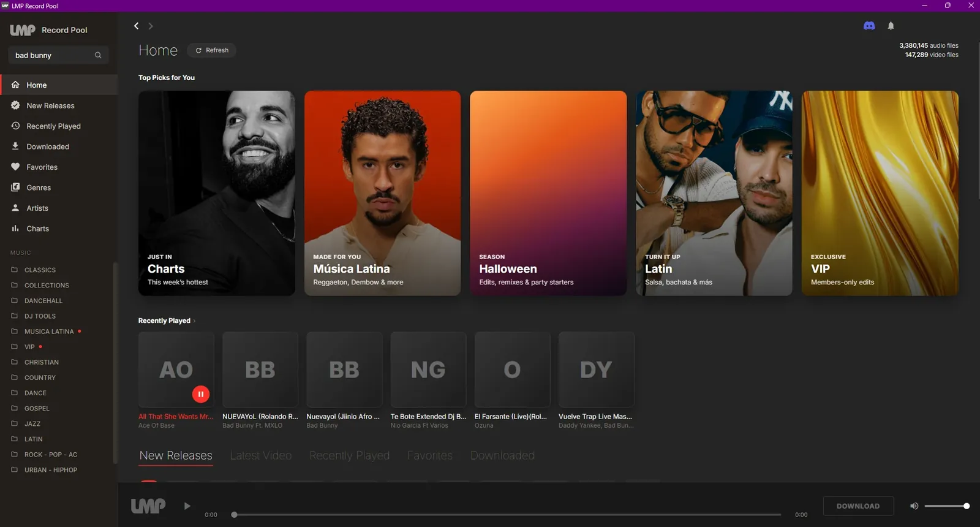Open Artists in the sidebar
Image resolution: width=980 pixels, height=527 pixels.
(59, 208)
